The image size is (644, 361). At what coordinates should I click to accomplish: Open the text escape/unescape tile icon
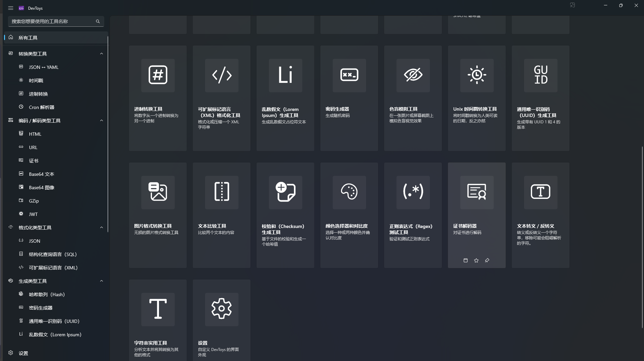(x=540, y=192)
